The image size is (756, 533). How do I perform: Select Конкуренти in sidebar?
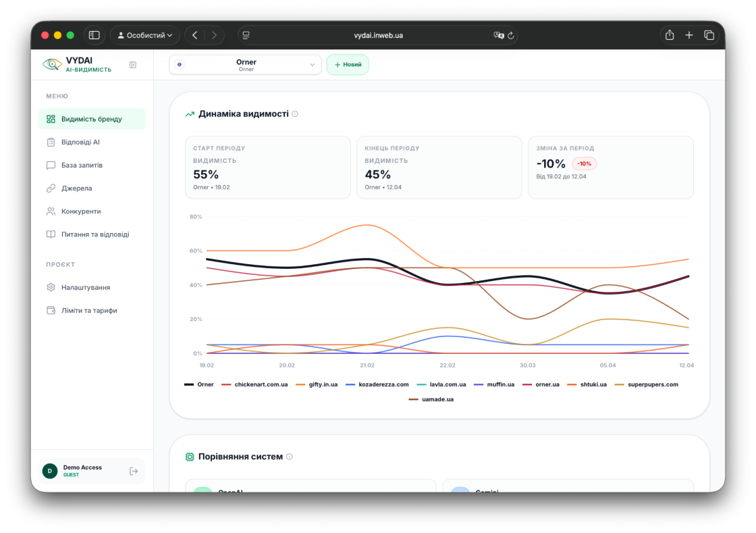(x=92, y=211)
